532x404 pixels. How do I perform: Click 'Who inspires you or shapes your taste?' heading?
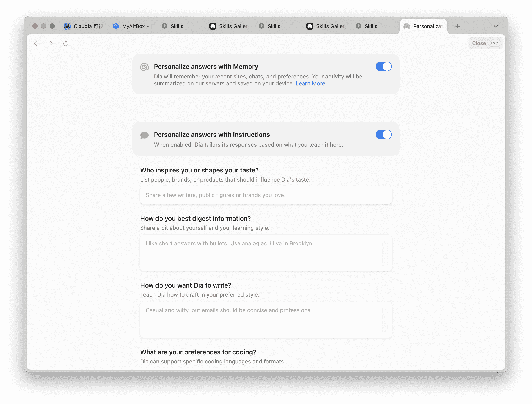click(x=199, y=170)
